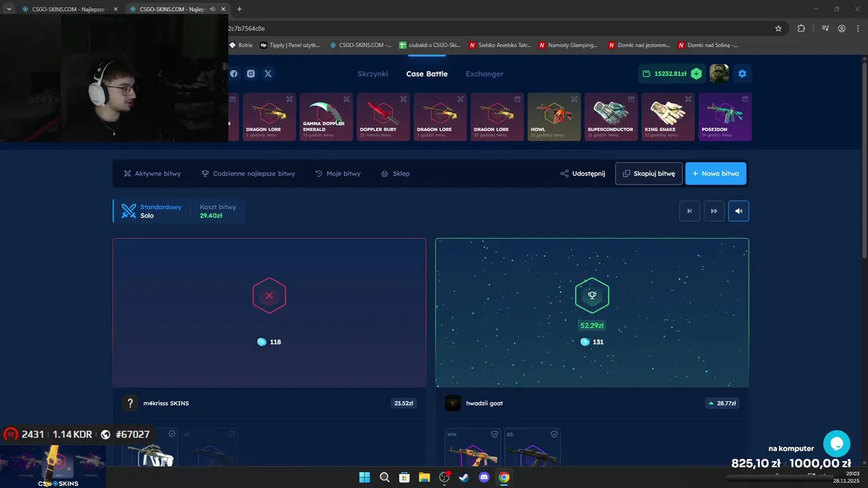Viewport: 868px width, 488px height.
Task: Click the 131 coin count
Action: [x=598, y=342]
